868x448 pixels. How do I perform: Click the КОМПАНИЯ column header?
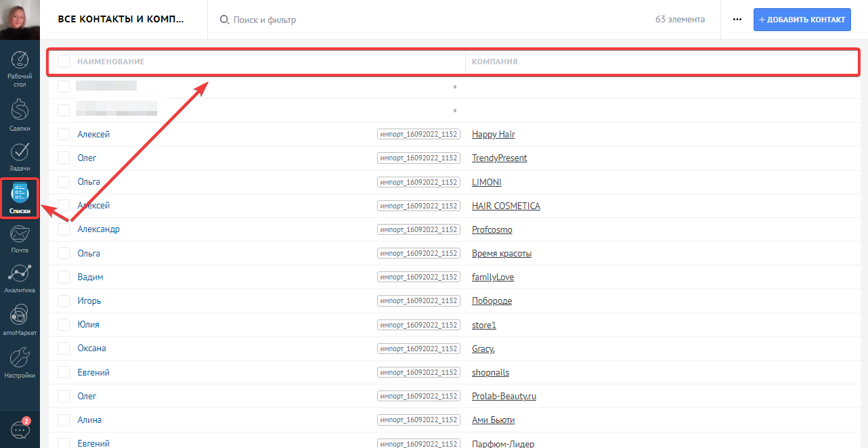tap(495, 62)
